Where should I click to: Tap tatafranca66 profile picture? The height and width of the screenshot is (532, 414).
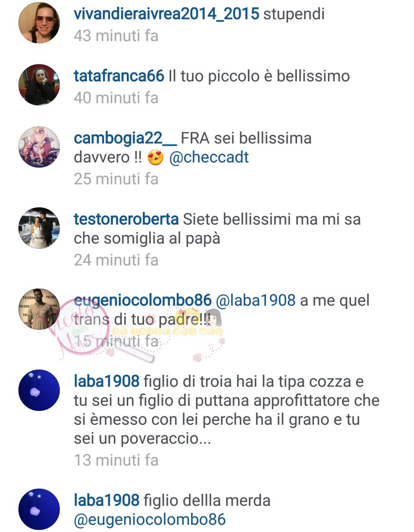coord(39,85)
